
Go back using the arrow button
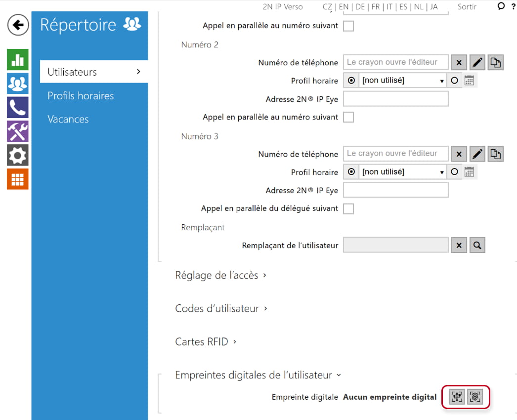click(18, 25)
